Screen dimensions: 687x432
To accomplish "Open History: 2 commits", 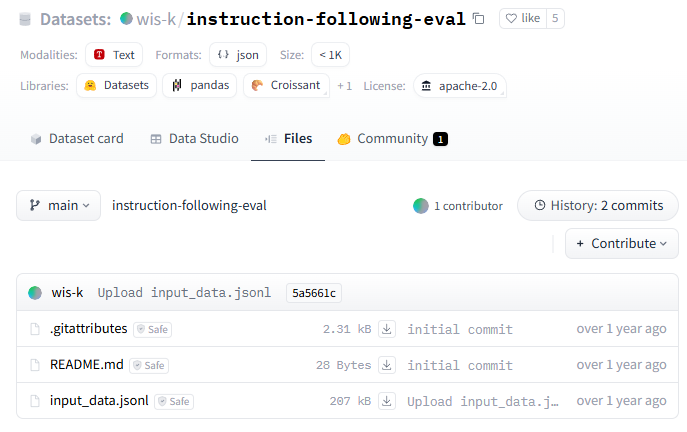I will point(598,205).
